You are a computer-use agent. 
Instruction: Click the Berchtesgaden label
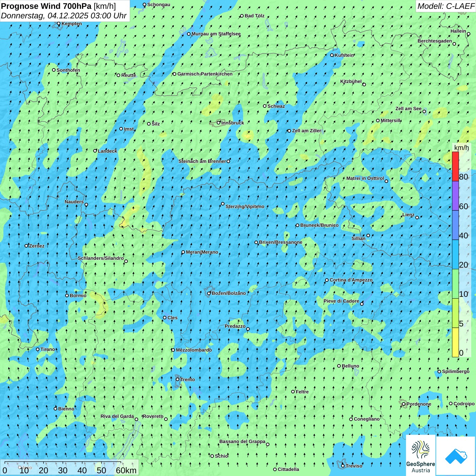(435, 41)
